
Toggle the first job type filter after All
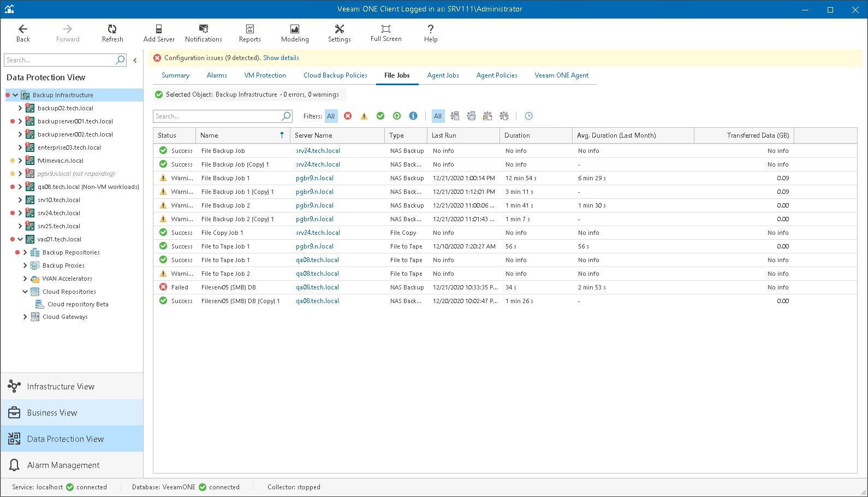[x=455, y=116]
